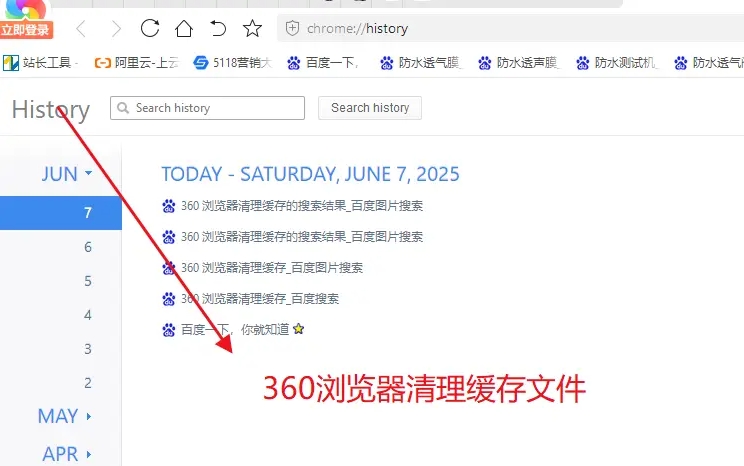
Task: Open the 防水透气膜 bookmark
Action: click(x=421, y=63)
